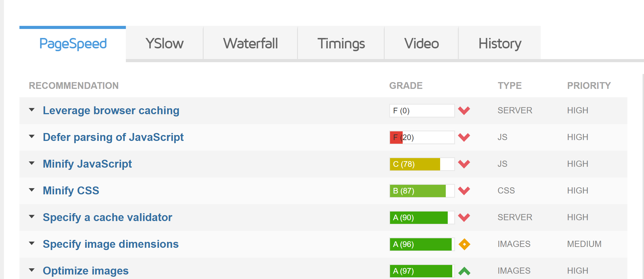Select the Timings tab

point(341,44)
